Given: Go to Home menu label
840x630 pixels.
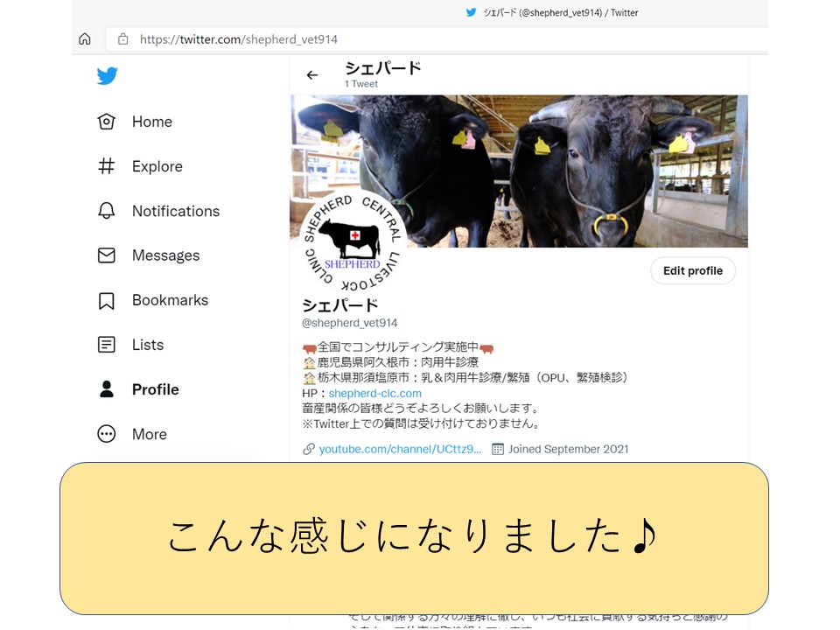Looking at the screenshot, I should coord(152,122).
